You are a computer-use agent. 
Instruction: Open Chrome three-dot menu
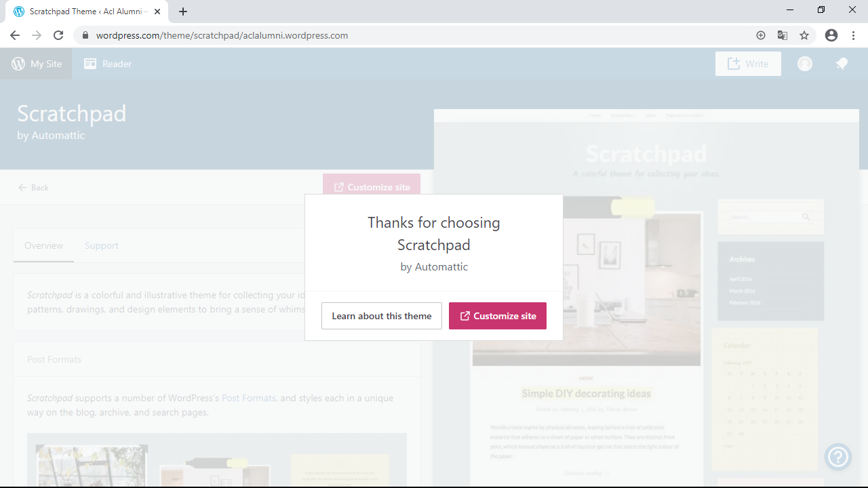(853, 35)
